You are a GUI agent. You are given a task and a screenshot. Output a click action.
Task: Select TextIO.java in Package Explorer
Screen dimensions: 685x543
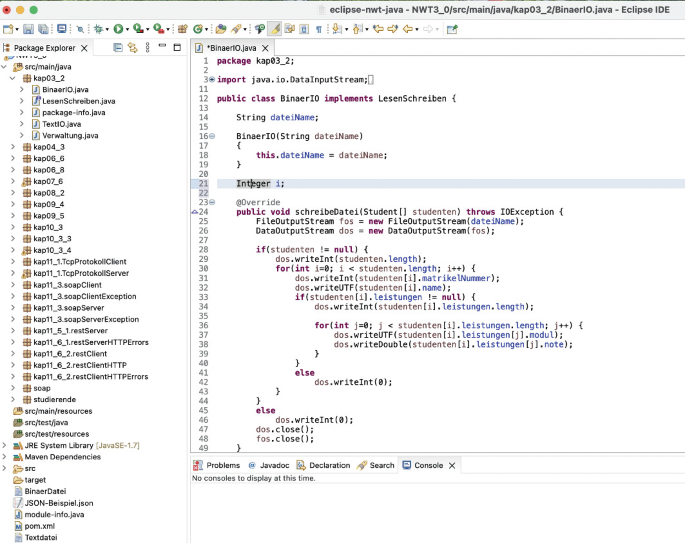(62, 124)
